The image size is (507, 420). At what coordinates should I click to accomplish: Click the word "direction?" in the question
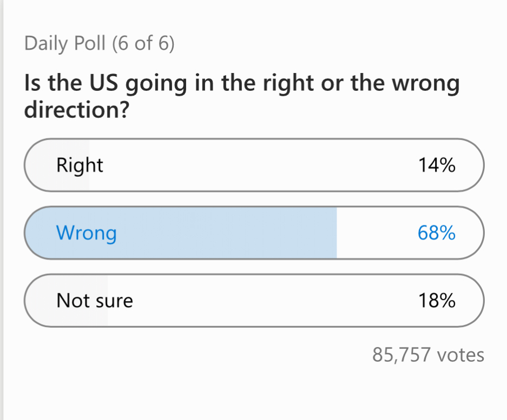(x=77, y=110)
